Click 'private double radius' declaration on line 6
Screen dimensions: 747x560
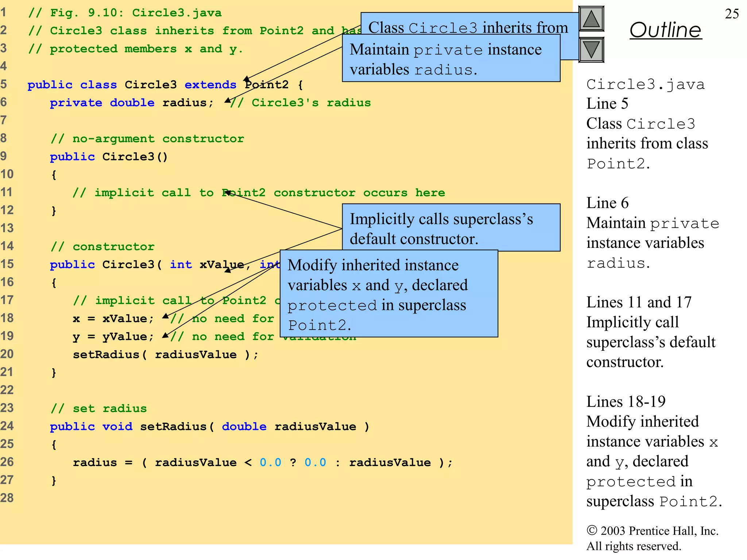pos(131,103)
